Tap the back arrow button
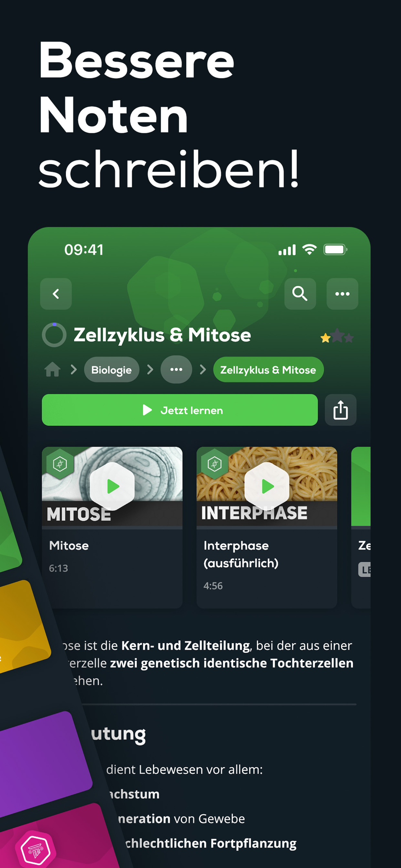401x868 pixels. 56,294
